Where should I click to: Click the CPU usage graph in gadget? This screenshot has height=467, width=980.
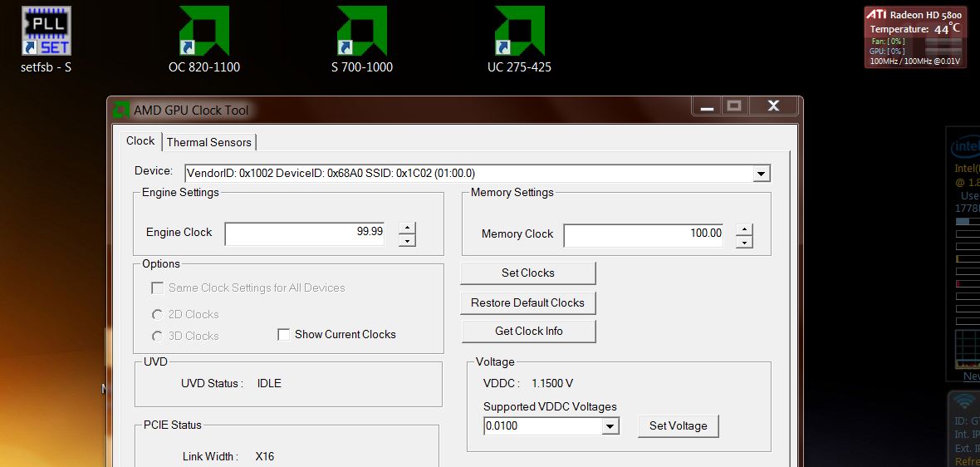967,350
